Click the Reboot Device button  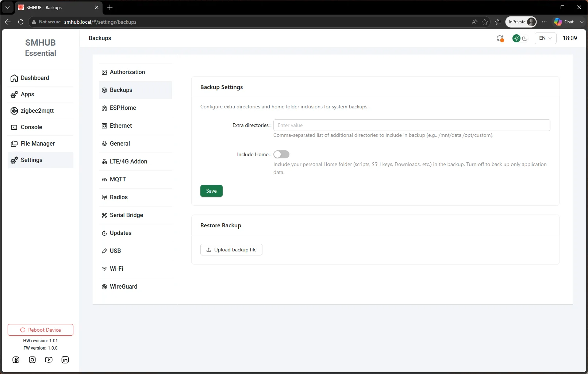point(41,330)
